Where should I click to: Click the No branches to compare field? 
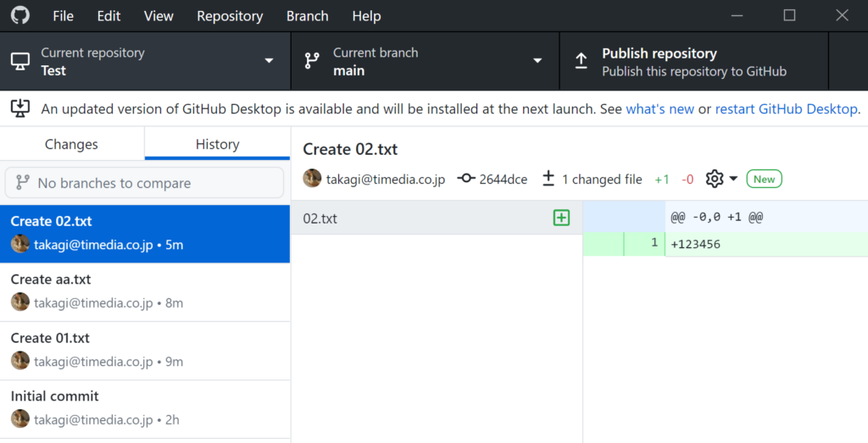tap(144, 182)
